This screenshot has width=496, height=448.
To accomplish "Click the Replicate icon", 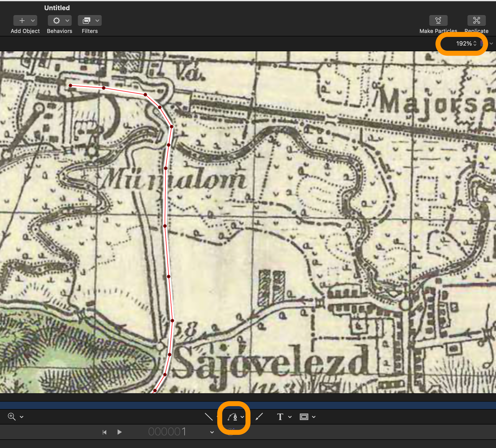I will [x=476, y=21].
